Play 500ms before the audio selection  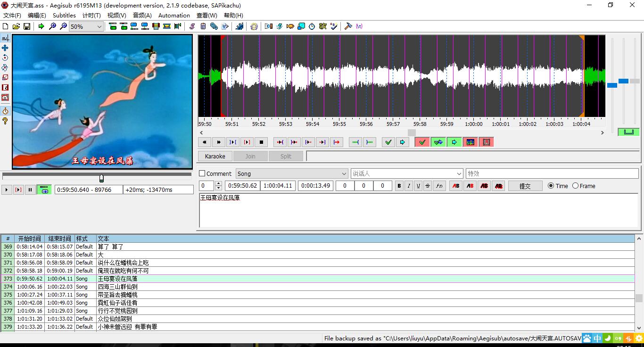click(280, 142)
